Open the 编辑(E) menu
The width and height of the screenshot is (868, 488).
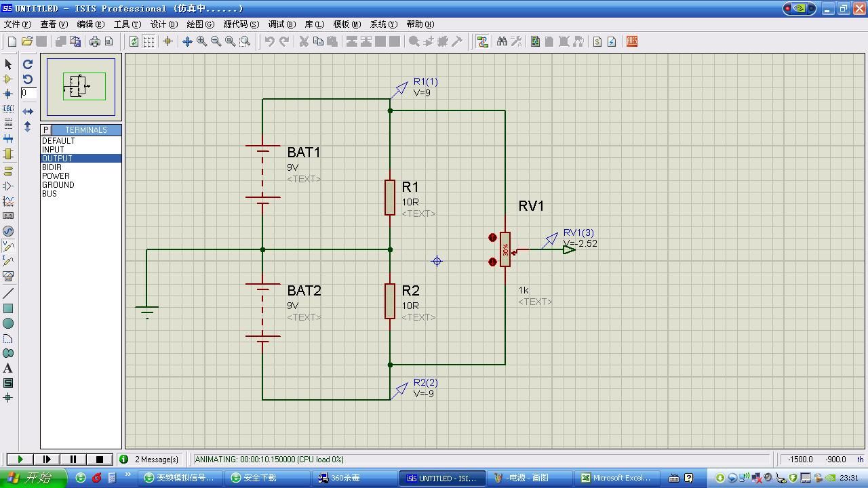[90, 24]
